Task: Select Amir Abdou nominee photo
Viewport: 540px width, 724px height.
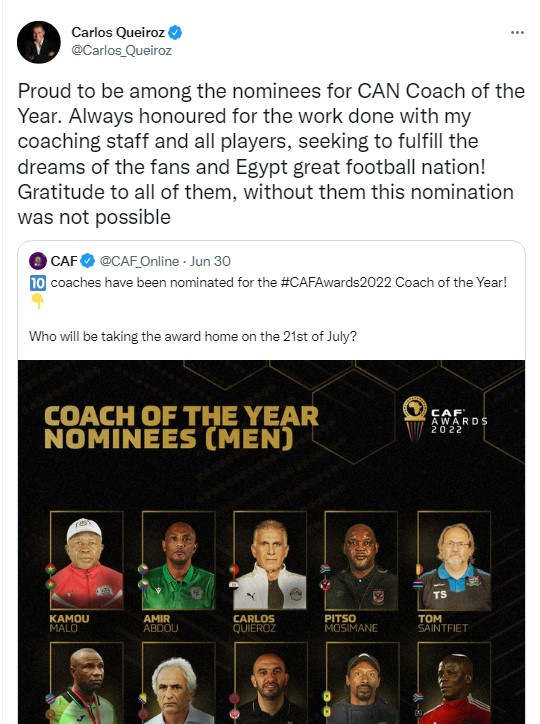Action: coord(179,560)
